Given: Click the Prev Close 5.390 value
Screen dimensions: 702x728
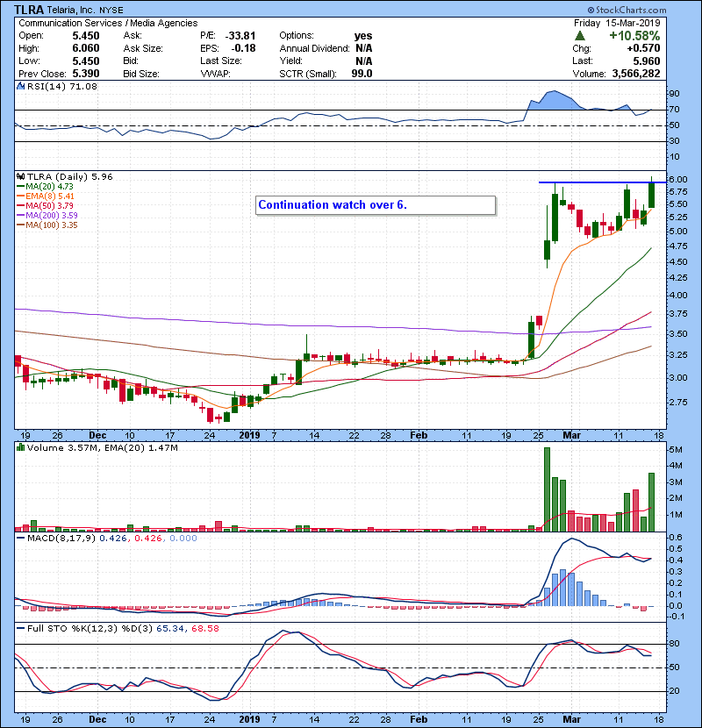Looking at the screenshot, I should pos(86,74).
